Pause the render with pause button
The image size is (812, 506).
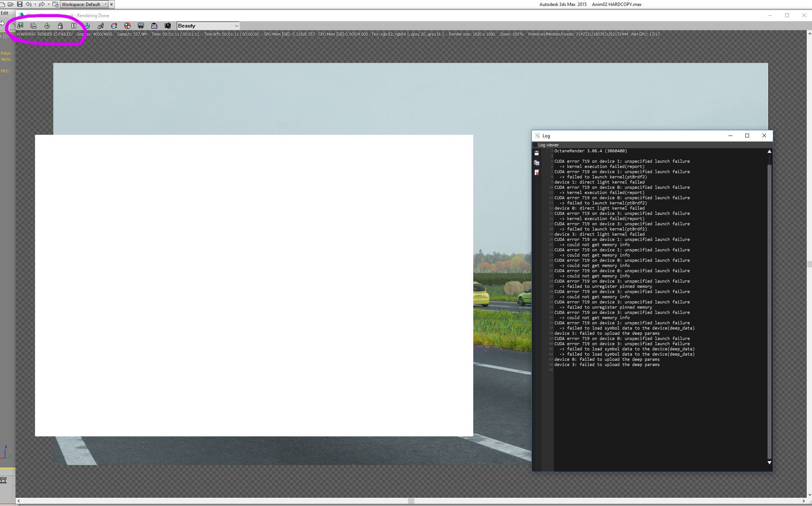pyautogui.click(x=74, y=26)
